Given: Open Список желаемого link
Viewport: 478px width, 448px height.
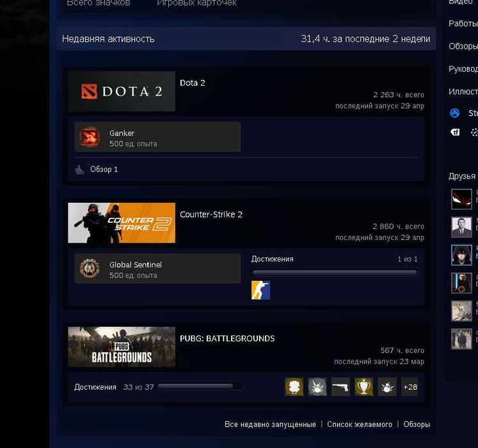Looking at the screenshot, I should [x=360, y=424].
